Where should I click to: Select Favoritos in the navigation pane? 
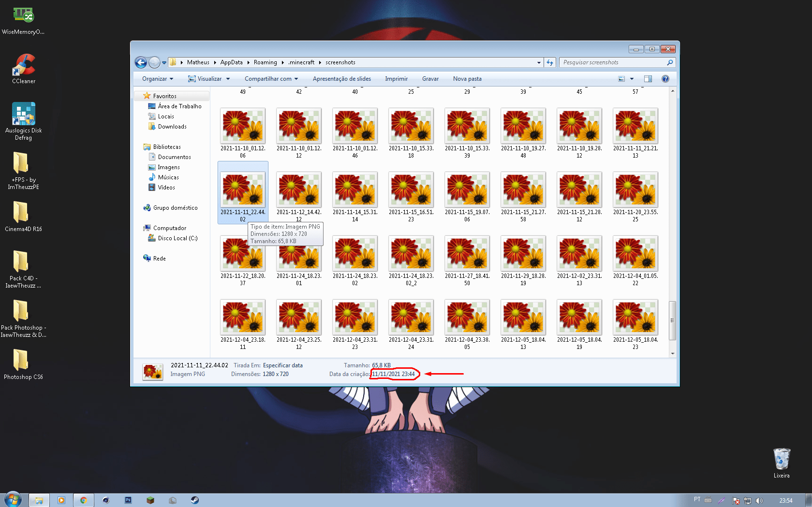165,96
